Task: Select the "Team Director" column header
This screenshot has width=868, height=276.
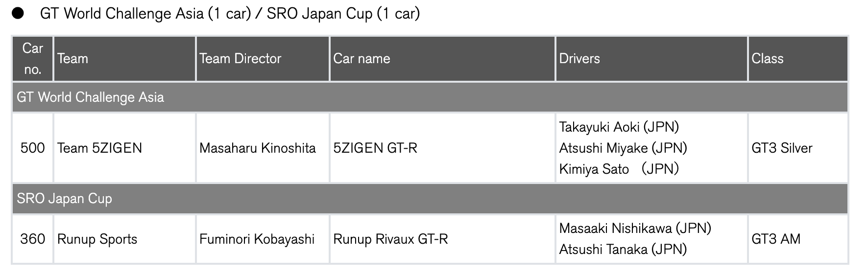Action: tap(240, 59)
